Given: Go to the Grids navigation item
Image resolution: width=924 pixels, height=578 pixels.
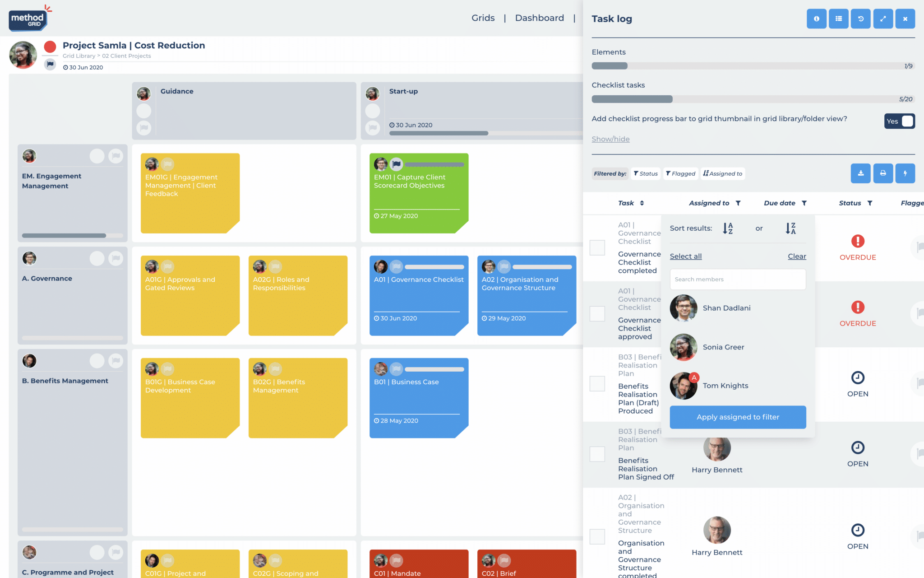Looking at the screenshot, I should (x=483, y=18).
